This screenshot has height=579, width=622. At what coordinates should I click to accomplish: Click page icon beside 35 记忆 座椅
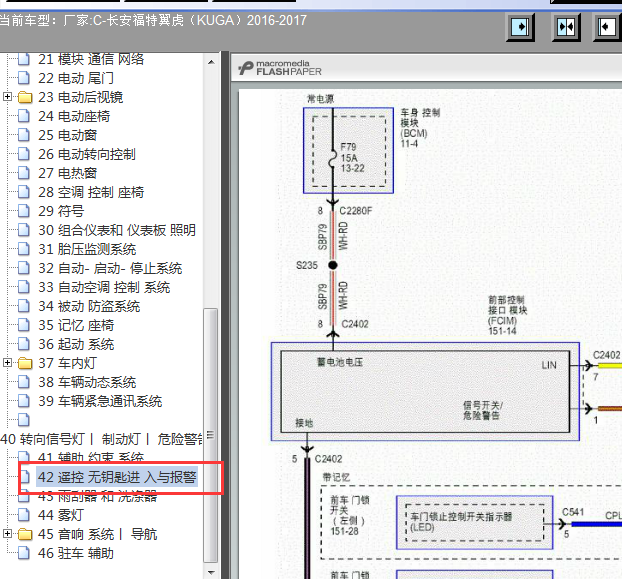[x=24, y=325]
